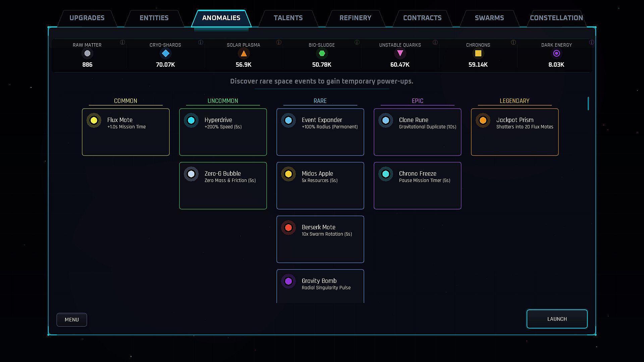Screen dimensions: 644x362
Task: Click the vertical scrollbar thumb
Action: click(588, 104)
